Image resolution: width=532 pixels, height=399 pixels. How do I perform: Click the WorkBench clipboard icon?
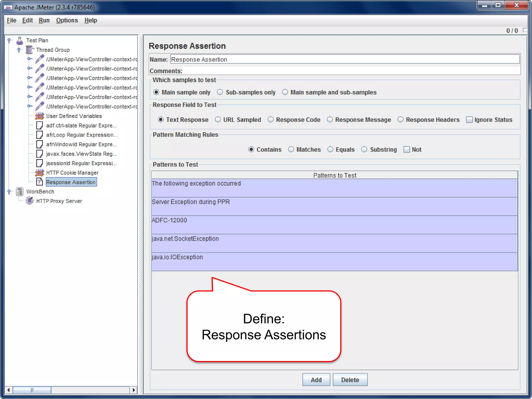click(20, 192)
